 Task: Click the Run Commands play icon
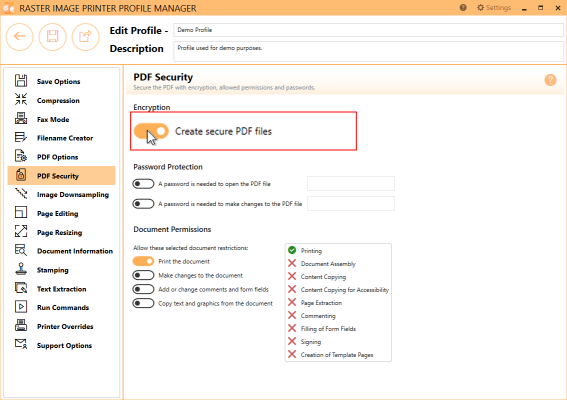[x=21, y=307]
